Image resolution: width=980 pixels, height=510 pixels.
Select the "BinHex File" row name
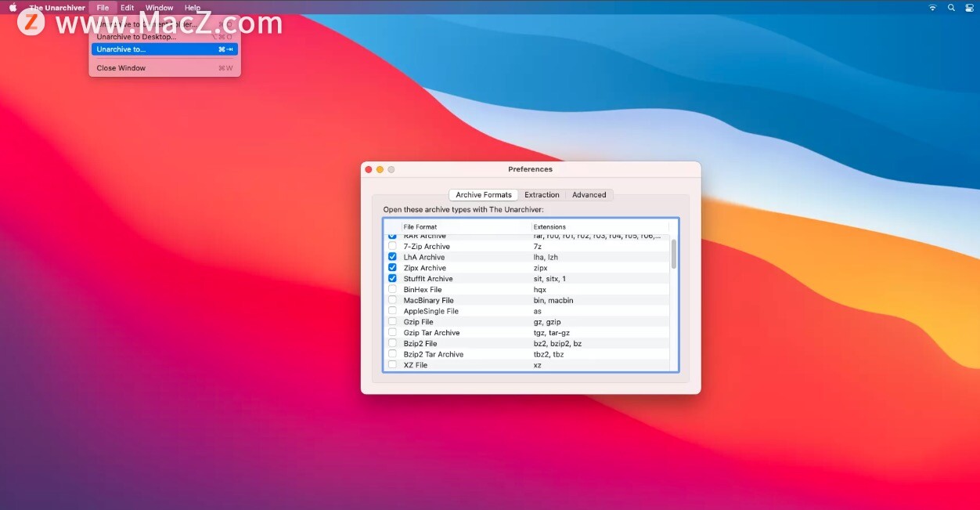[423, 290]
